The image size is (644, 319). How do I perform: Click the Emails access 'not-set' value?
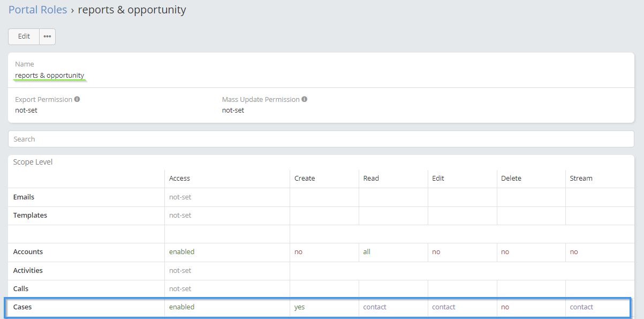[x=180, y=197]
